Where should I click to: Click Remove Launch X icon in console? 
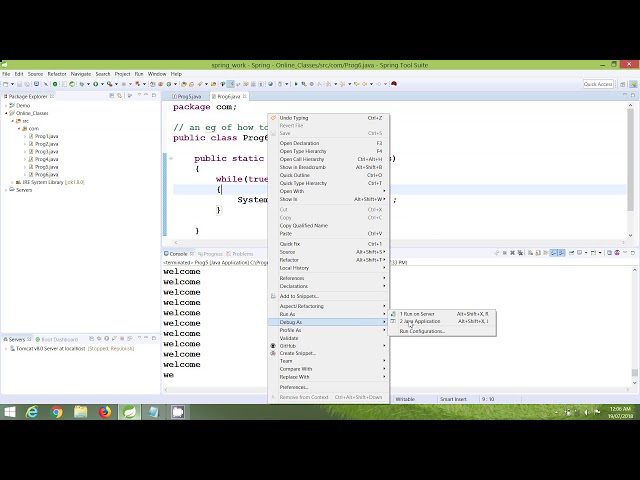click(512, 253)
